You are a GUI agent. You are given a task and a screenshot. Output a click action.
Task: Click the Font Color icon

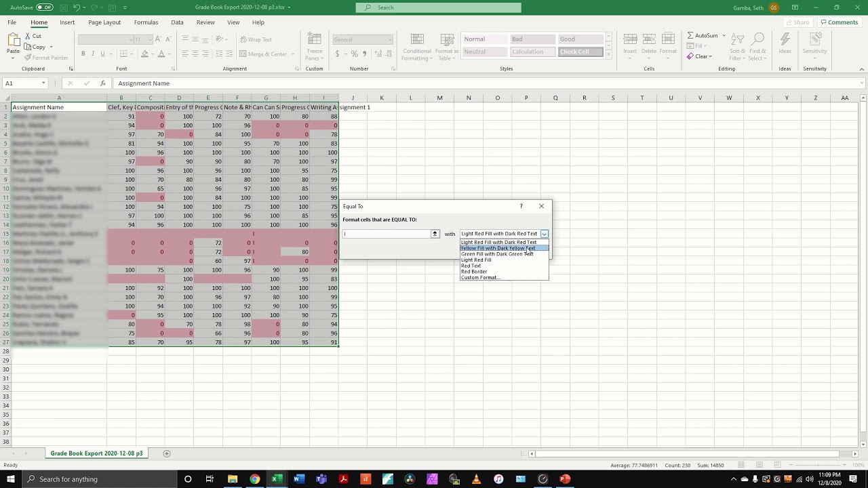pos(161,54)
